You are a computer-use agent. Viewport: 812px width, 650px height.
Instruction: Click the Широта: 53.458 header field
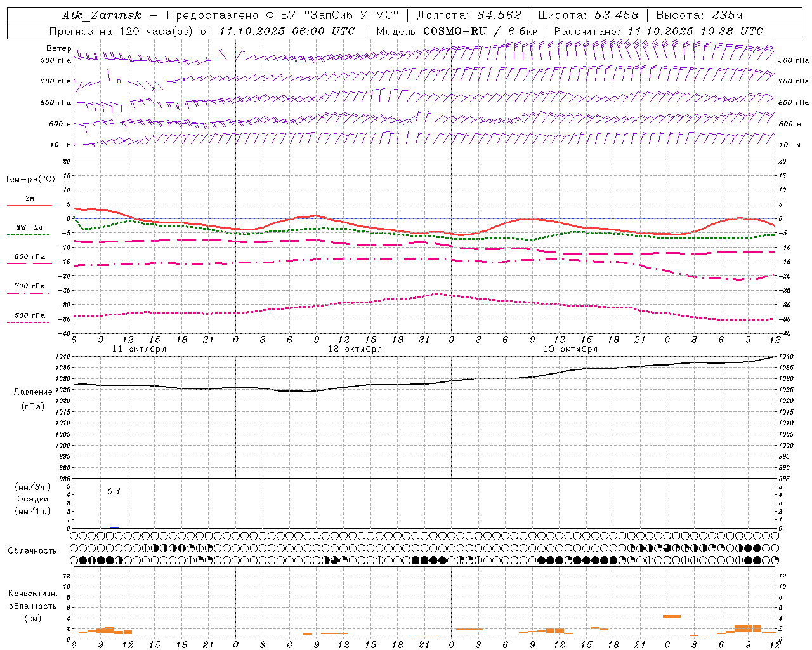point(588,15)
